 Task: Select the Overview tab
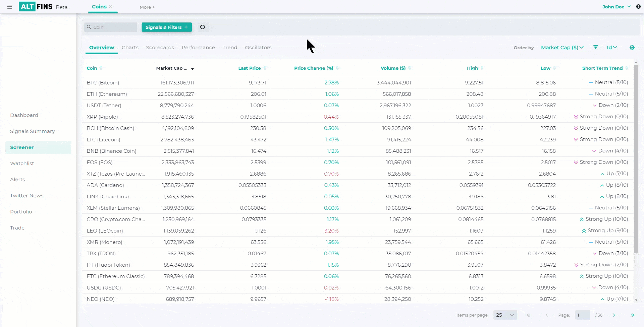click(x=102, y=48)
